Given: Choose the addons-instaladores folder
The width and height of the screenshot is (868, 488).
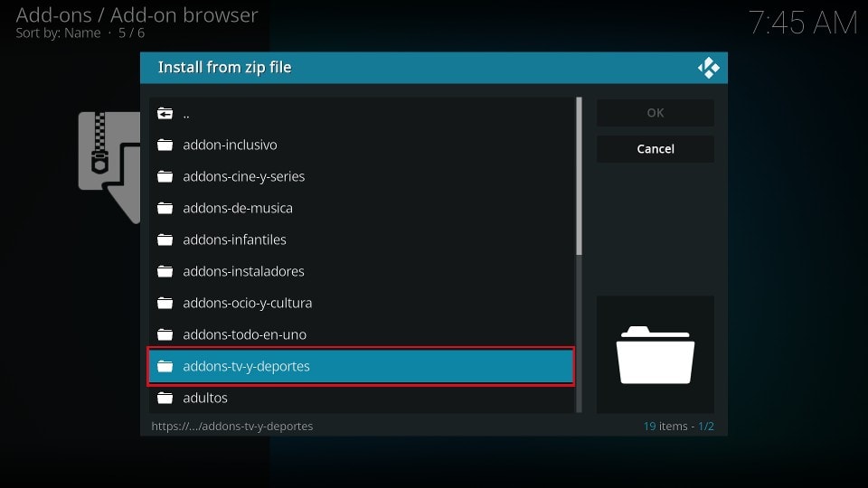Looking at the screenshot, I should pyautogui.click(x=362, y=271).
